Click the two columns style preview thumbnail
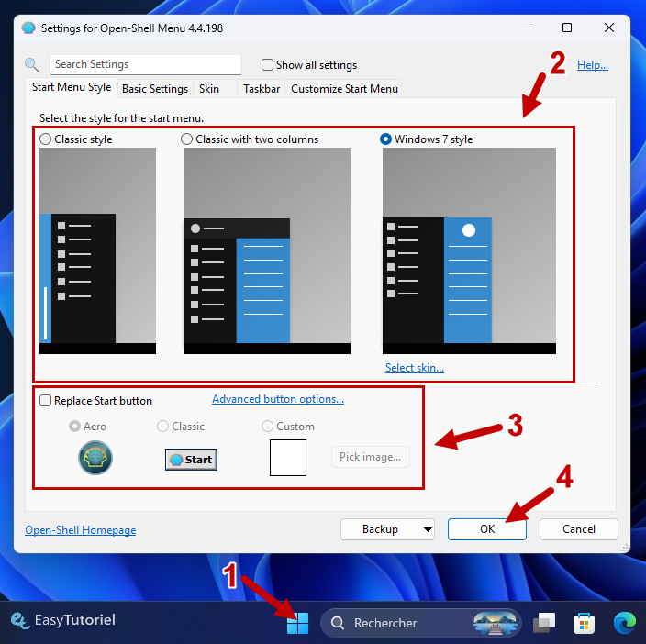The height and width of the screenshot is (644, 646). pos(267,250)
